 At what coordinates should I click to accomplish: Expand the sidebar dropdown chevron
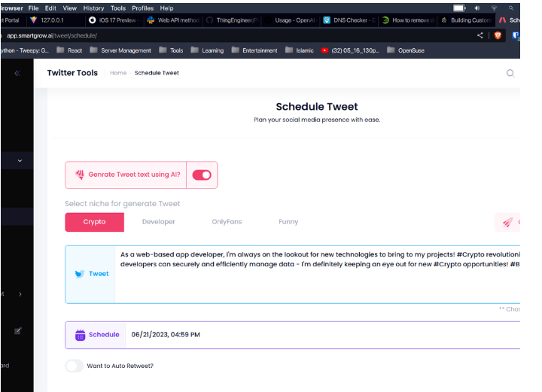pos(20,160)
